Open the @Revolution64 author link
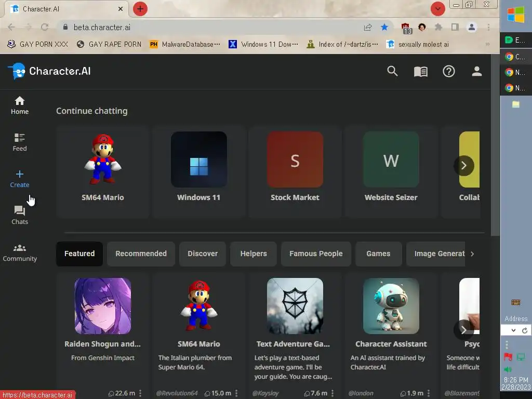The image size is (532, 399). point(177,393)
